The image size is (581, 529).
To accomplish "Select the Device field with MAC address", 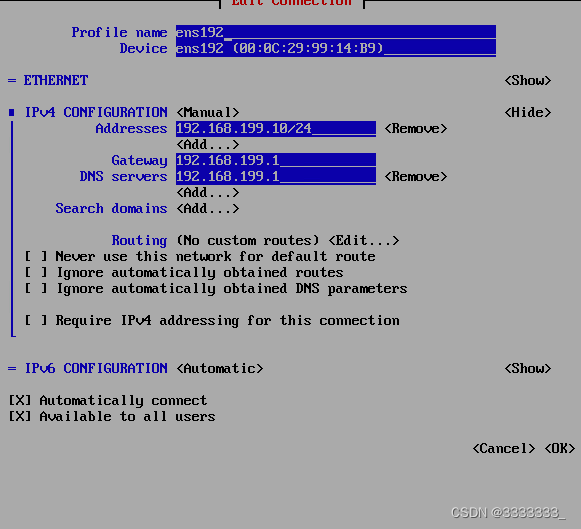I will pyautogui.click(x=336, y=48).
